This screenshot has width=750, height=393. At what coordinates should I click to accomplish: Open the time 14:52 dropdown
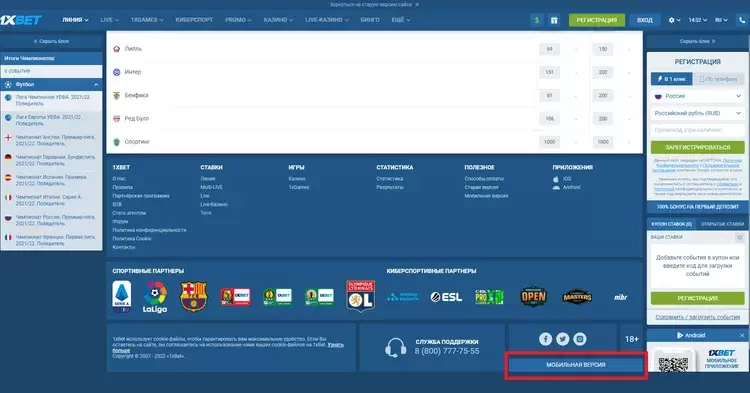pyautogui.click(x=697, y=20)
